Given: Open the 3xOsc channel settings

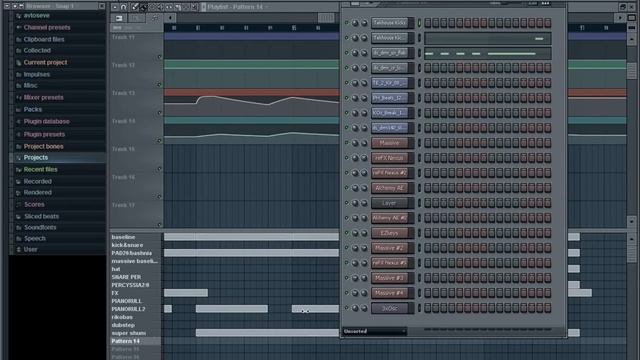Looking at the screenshot, I should pyautogui.click(x=390, y=308).
